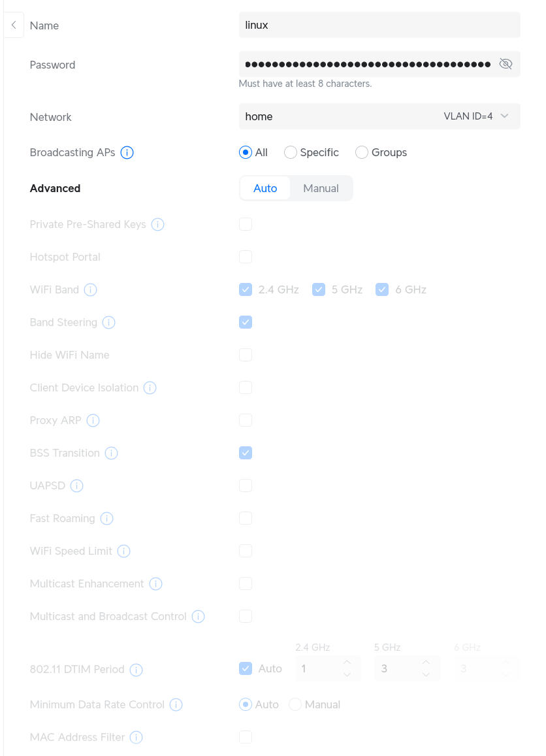Click the back arrow next to Name

coord(13,24)
